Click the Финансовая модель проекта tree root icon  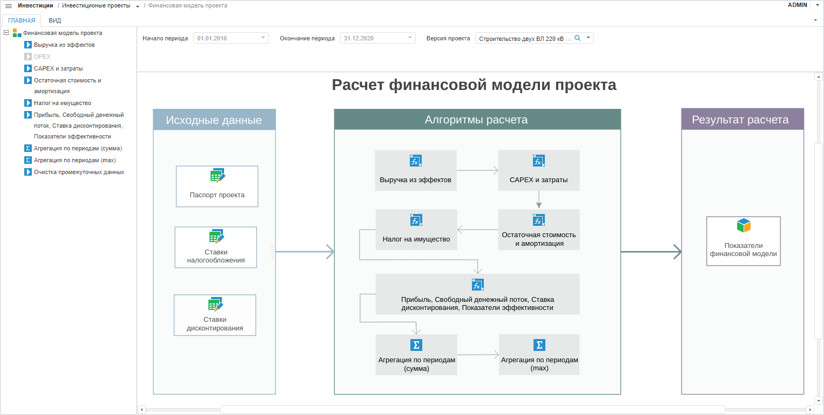(x=17, y=33)
